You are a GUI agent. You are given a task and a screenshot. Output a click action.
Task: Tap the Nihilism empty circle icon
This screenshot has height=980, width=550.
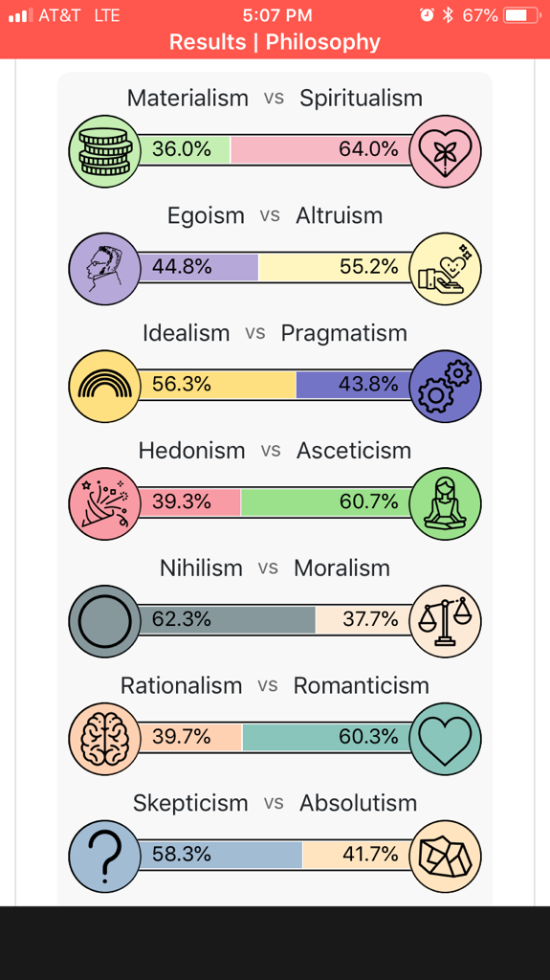point(105,620)
